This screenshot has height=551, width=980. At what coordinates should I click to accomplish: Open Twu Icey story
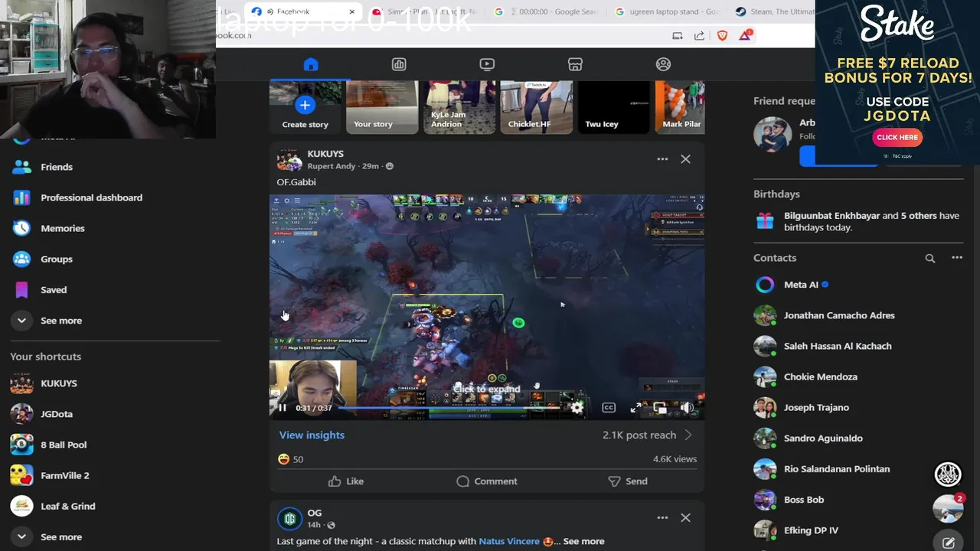click(x=613, y=107)
